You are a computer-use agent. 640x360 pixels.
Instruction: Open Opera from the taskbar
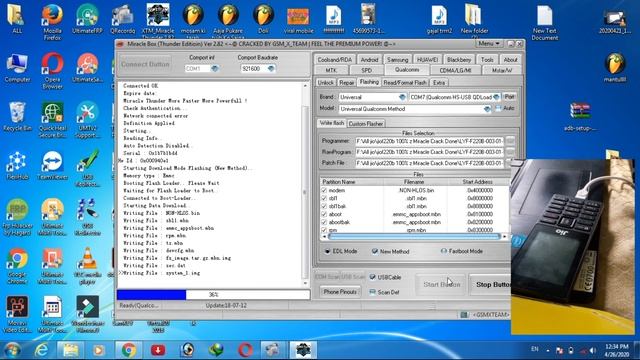click(x=245, y=350)
